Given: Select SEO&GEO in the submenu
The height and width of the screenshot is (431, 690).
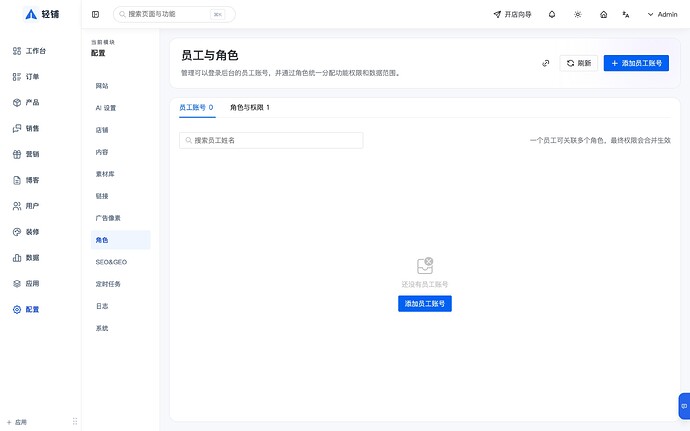Looking at the screenshot, I should 120,262.
